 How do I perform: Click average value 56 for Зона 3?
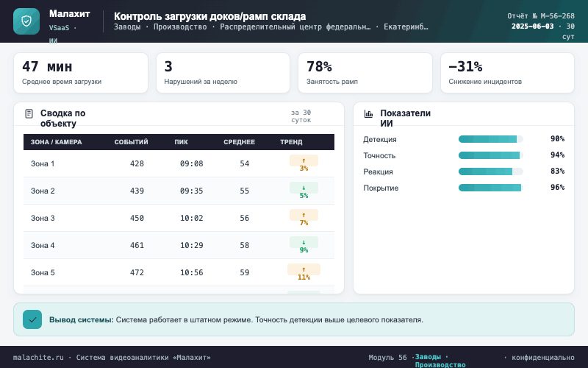(245, 218)
